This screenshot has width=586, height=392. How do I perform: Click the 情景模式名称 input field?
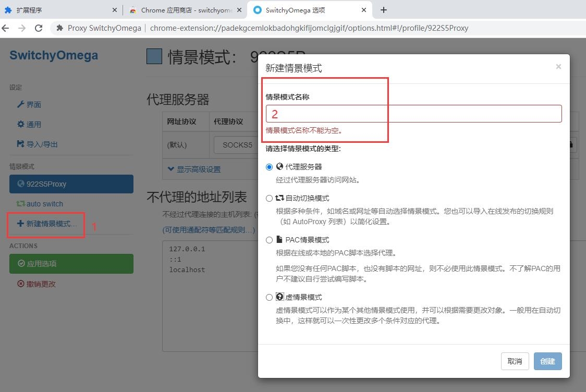coord(413,114)
